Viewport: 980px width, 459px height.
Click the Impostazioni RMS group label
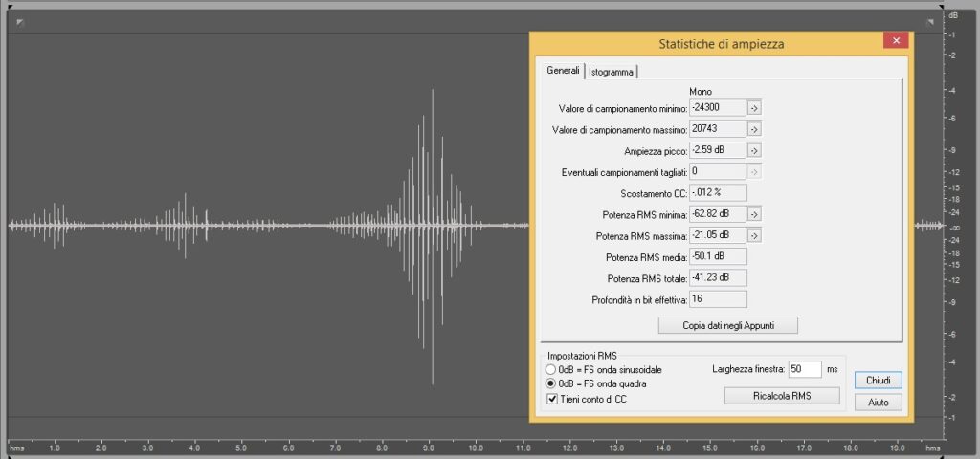pos(582,356)
